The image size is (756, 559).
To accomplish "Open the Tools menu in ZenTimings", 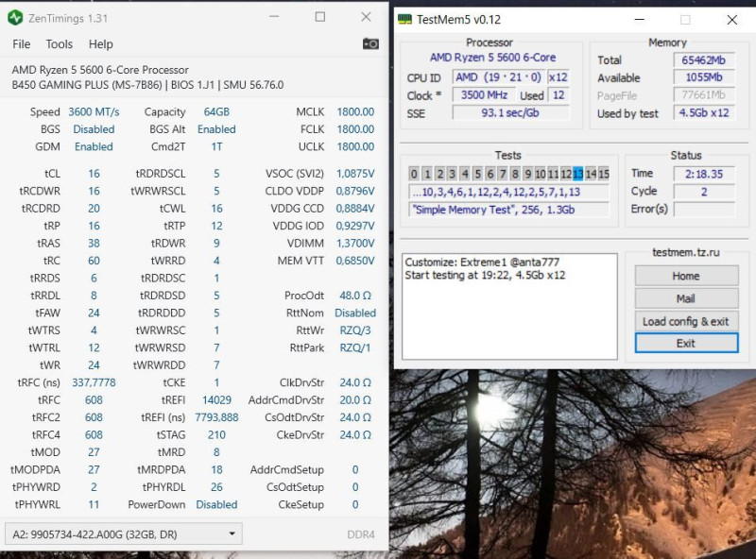I will tap(60, 44).
